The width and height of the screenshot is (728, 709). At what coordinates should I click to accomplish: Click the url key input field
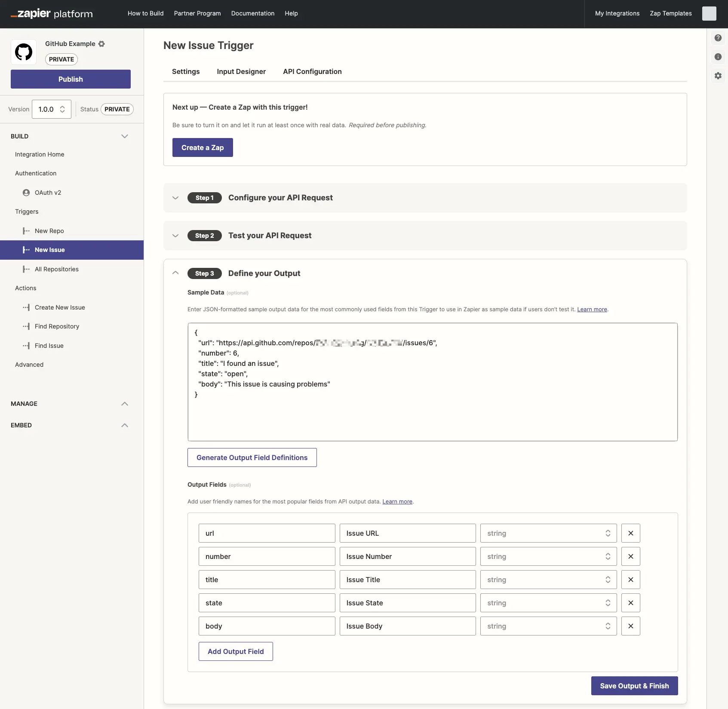point(267,533)
